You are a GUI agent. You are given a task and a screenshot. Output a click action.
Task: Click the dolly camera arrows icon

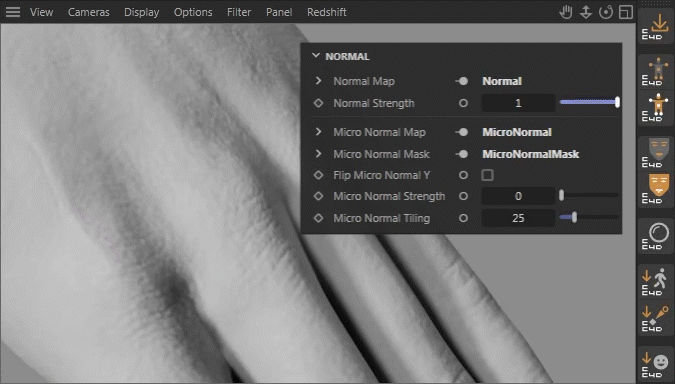coord(586,12)
